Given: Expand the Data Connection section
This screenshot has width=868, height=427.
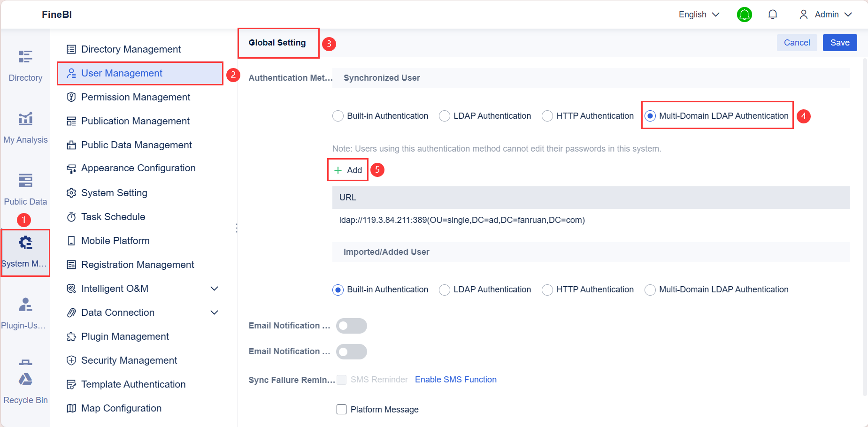Looking at the screenshot, I should pos(215,312).
